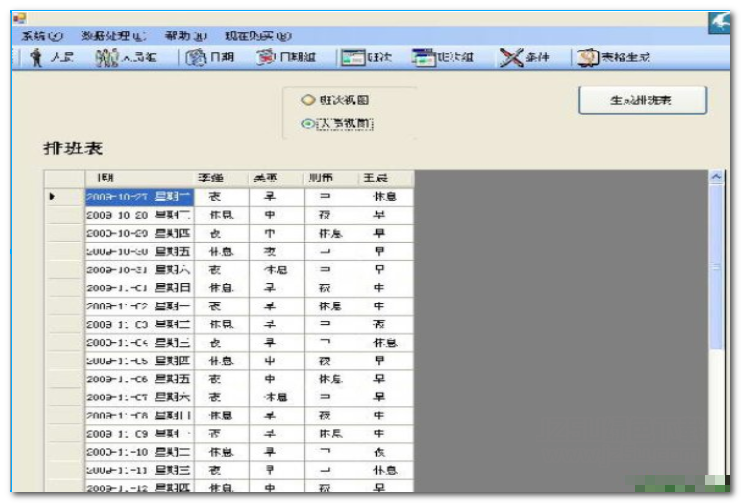Viewport: 741px width, 503px height.
Task: Open the 人员 (personnel) toolbar icon
Action: [x=52, y=58]
